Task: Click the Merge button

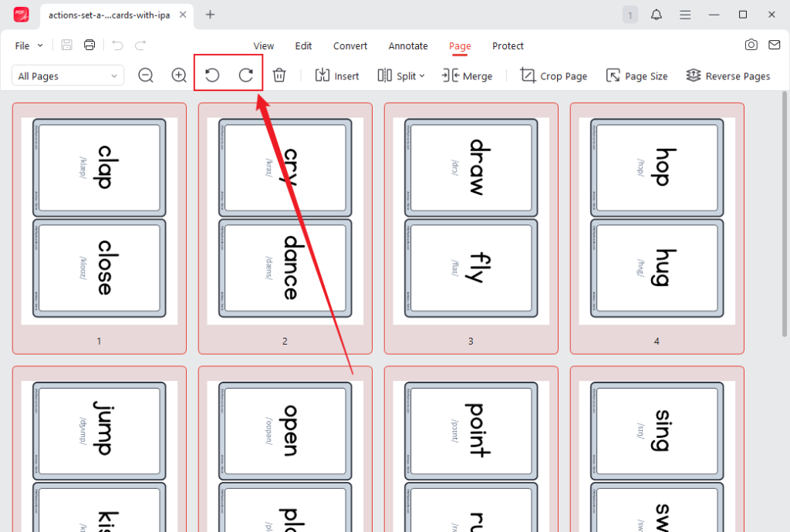Action: pos(467,76)
